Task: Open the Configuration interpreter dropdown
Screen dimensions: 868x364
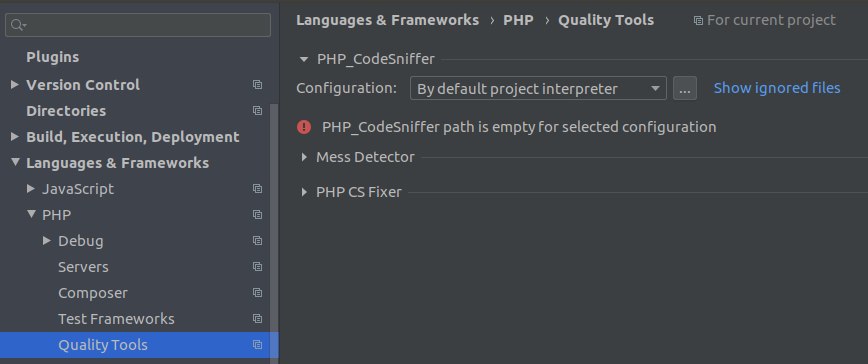Action: [538, 88]
